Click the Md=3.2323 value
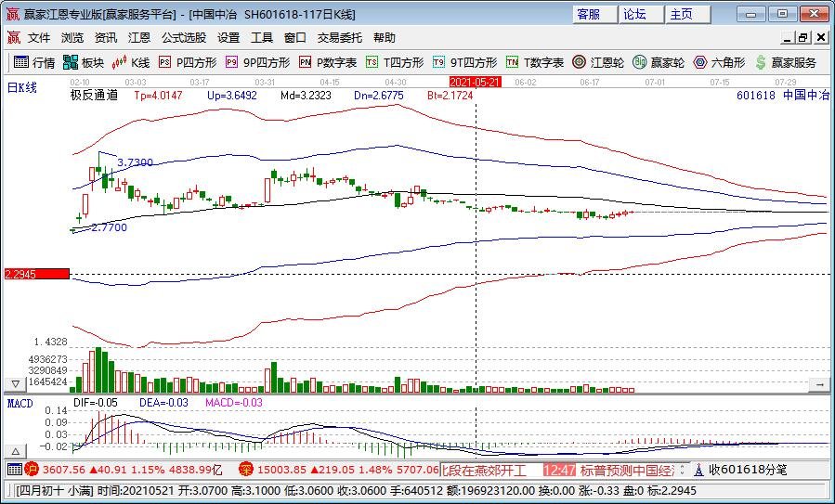This screenshot has width=835, height=504. coord(306,96)
